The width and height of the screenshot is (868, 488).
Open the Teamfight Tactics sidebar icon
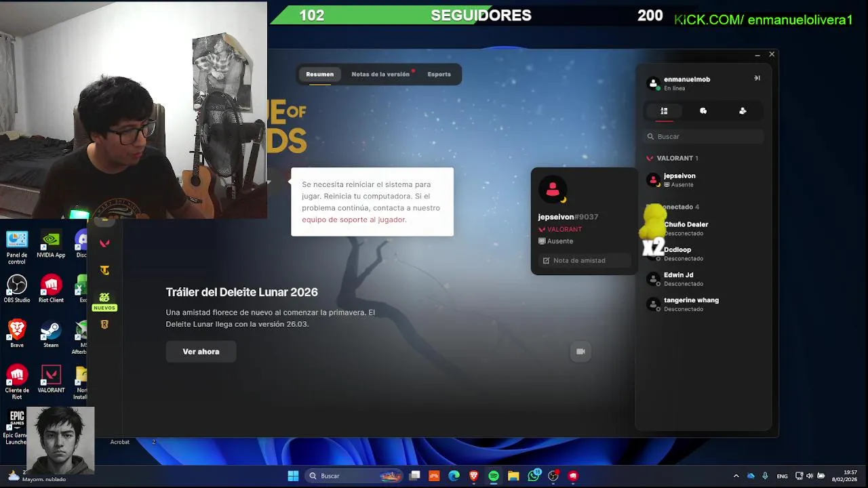[104, 270]
